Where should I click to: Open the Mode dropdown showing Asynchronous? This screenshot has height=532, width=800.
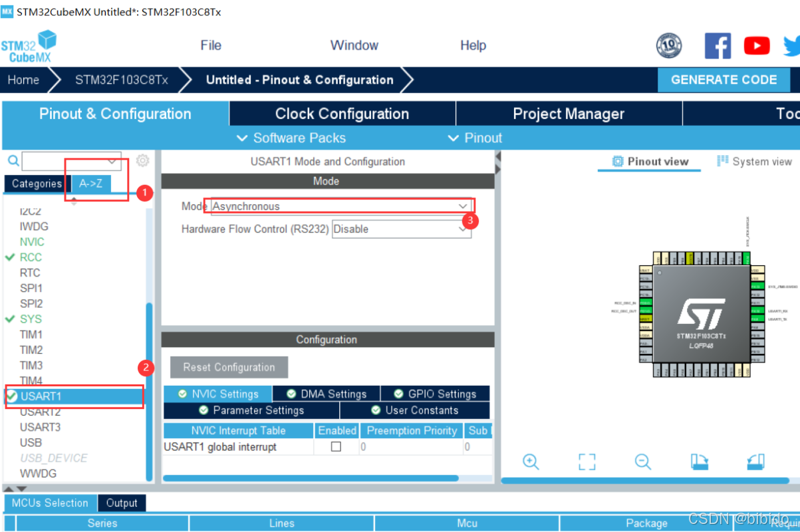coord(341,206)
